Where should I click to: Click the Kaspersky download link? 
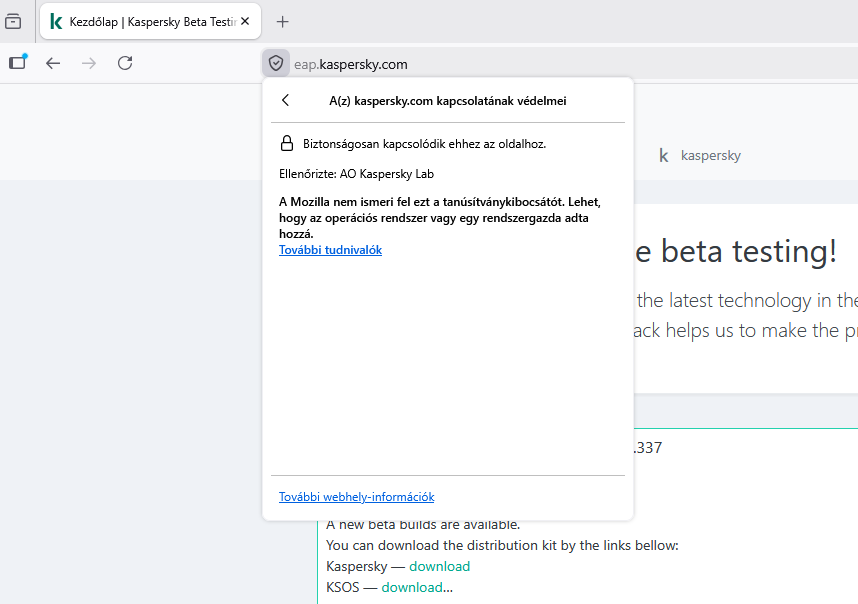coord(439,566)
